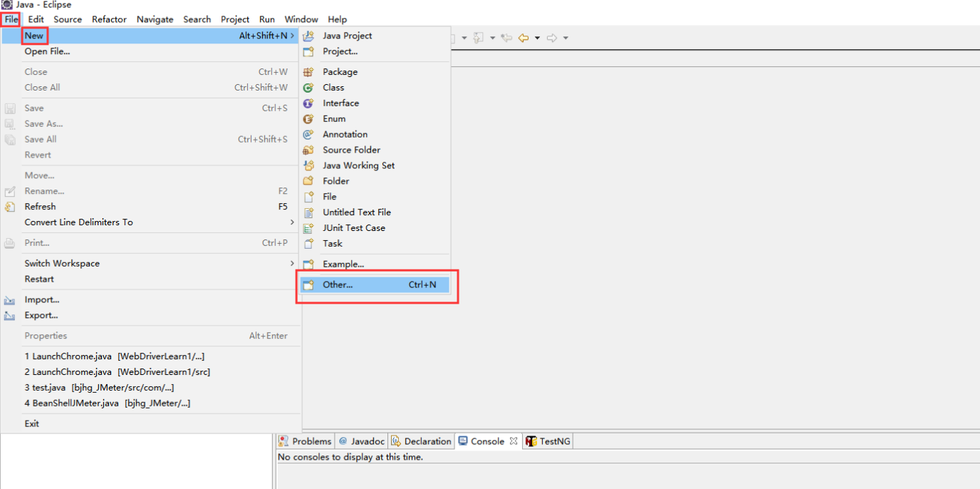The width and height of the screenshot is (980, 489).
Task: Click the Import icon in File menu
Action: 10,300
